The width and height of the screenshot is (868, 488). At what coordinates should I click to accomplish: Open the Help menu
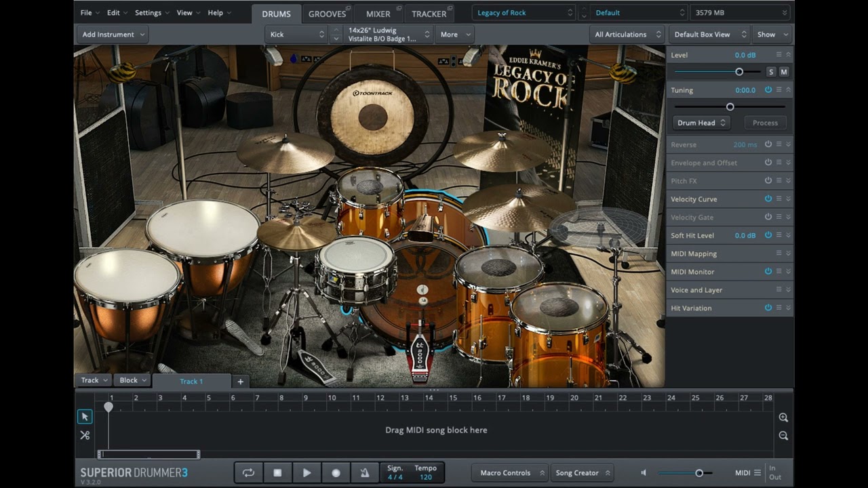(x=218, y=13)
